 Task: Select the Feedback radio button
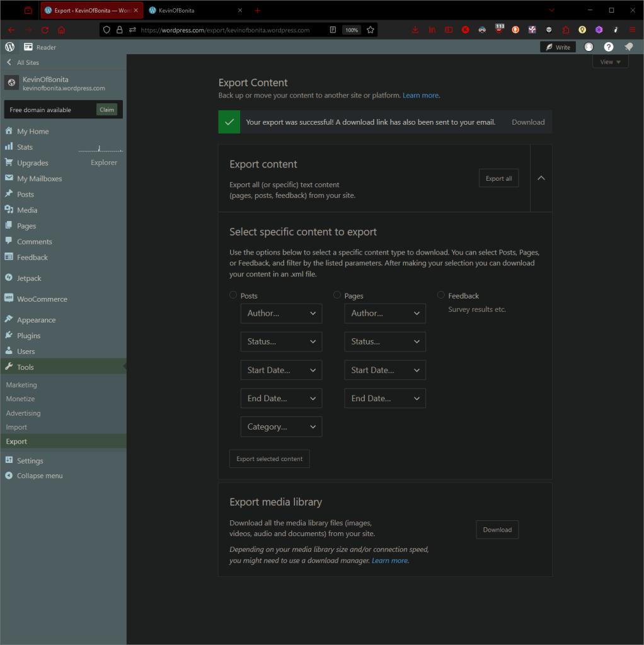click(x=440, y=295)
